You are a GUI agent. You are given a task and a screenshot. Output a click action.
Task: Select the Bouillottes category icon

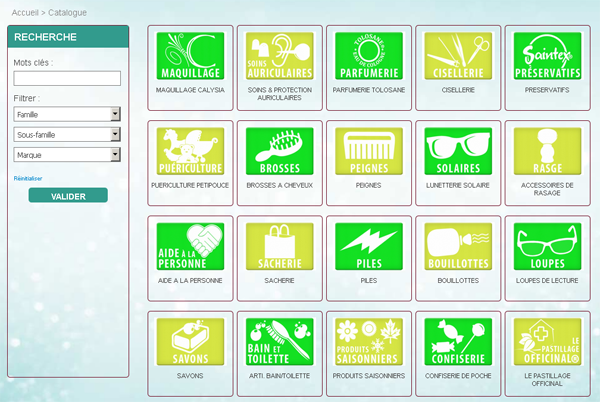click(x=457, y=247)
